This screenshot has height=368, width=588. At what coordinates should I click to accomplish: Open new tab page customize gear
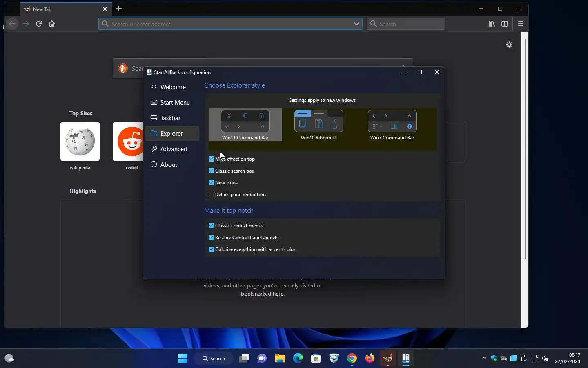[x=509, y=45]
